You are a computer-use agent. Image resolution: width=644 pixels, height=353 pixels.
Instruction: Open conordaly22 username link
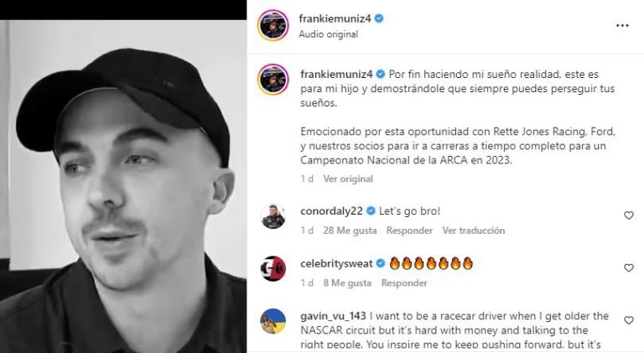coord(331,211)
